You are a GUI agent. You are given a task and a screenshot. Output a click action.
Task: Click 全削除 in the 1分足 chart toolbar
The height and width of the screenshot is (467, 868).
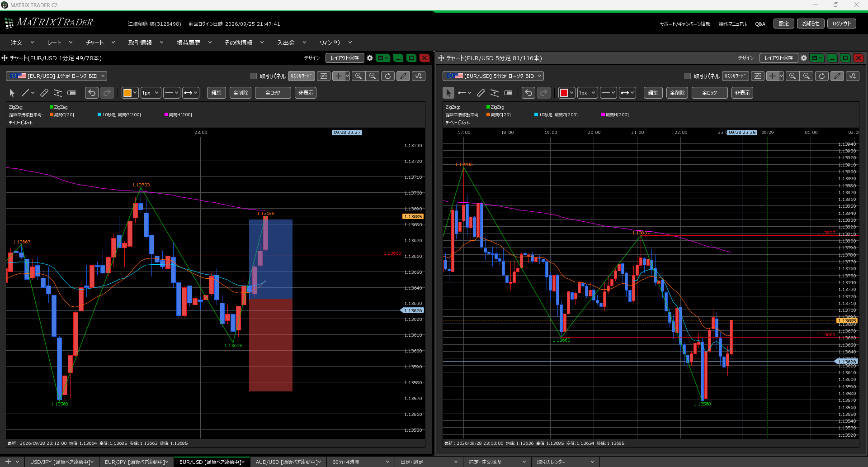241,93
